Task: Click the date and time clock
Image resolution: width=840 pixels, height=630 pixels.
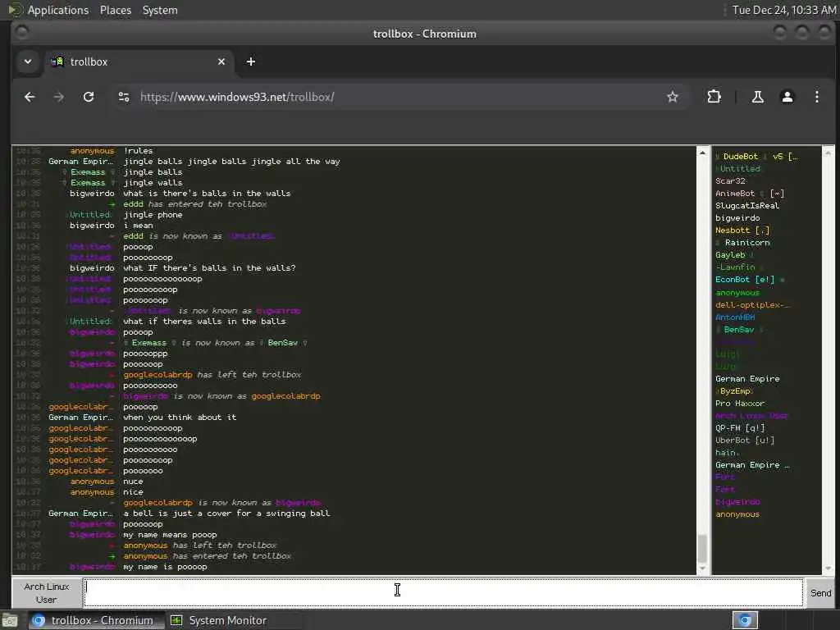Action: (x=783, y=10)
